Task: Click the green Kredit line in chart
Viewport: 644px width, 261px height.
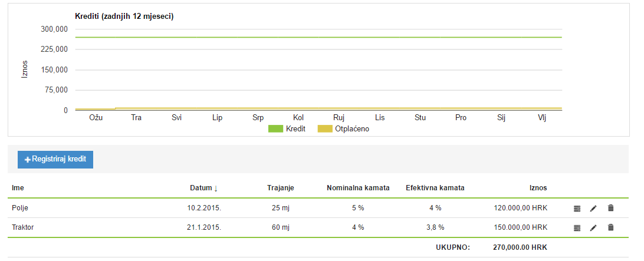Action: tap(318, 37)
